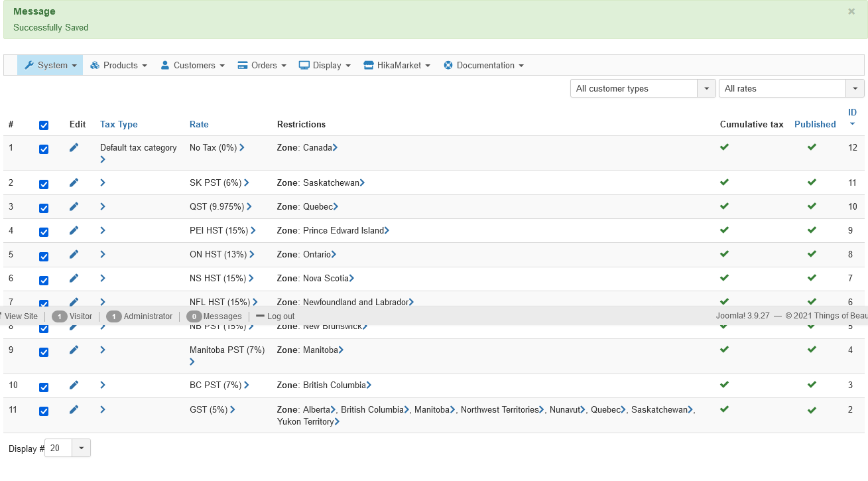Unpublish the Ontario HST tax entry

(x=812, y=254)
